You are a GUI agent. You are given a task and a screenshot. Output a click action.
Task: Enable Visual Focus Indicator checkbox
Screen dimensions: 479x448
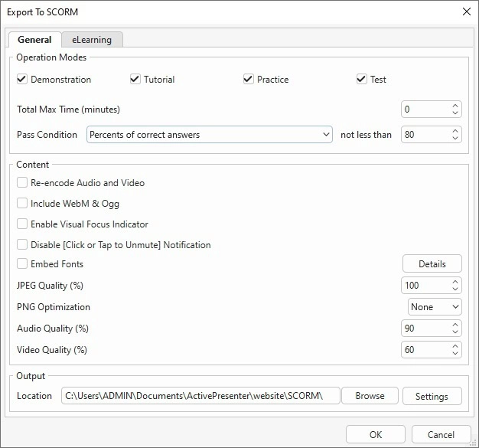click(x=22, y=224)
